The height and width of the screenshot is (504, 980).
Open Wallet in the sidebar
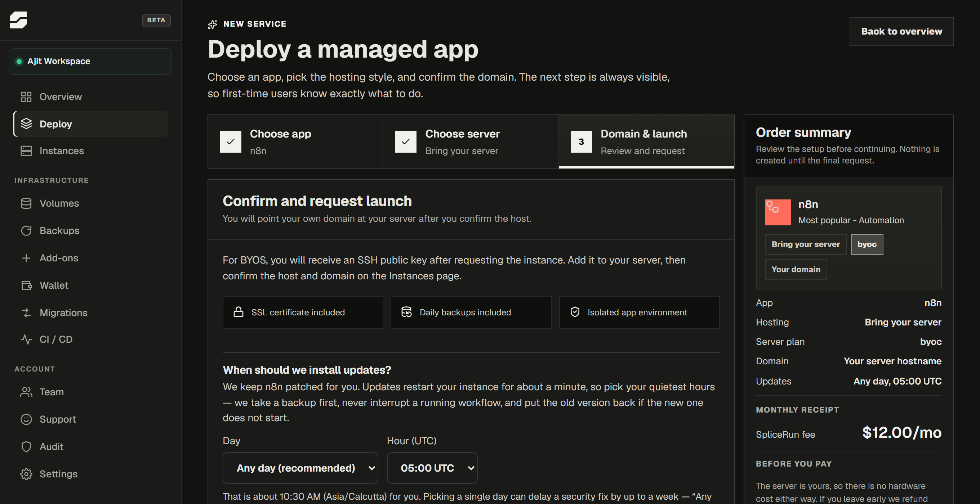[90, 285]
